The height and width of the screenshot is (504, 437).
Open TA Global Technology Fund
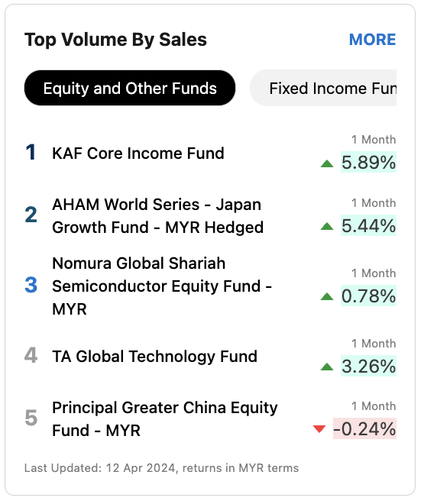click(154, 357)
